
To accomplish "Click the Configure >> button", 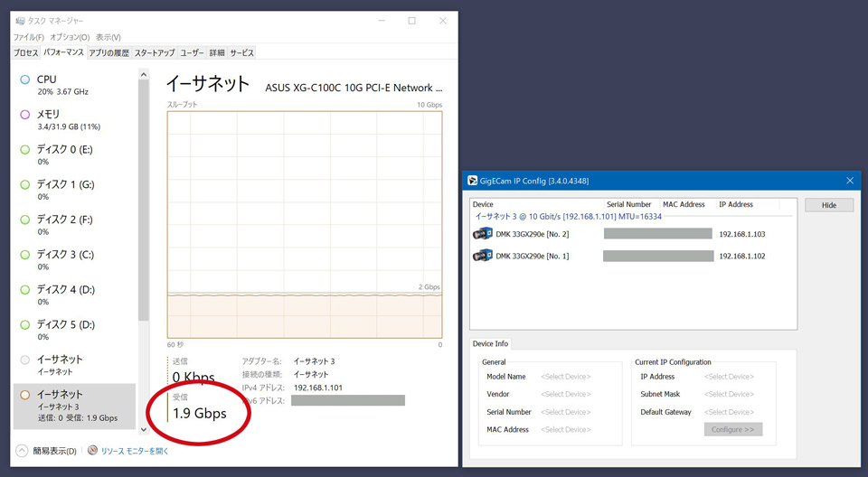I will coord(733,429).
